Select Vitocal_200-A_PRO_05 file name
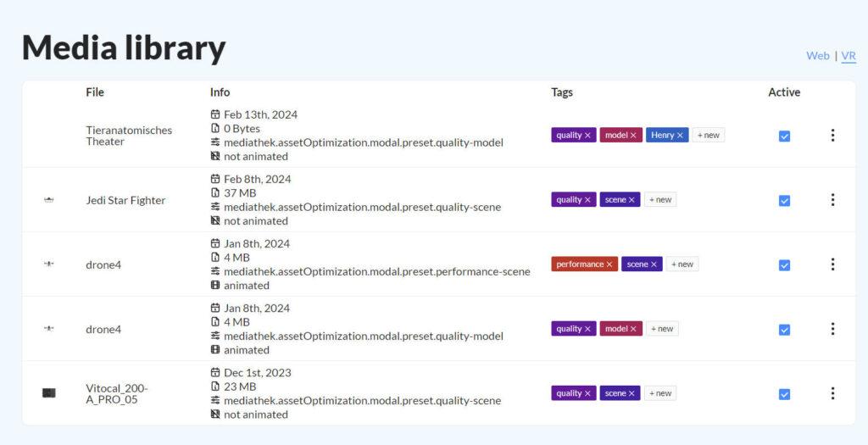Screen dimensions: 868x445 tap(117, 393)
